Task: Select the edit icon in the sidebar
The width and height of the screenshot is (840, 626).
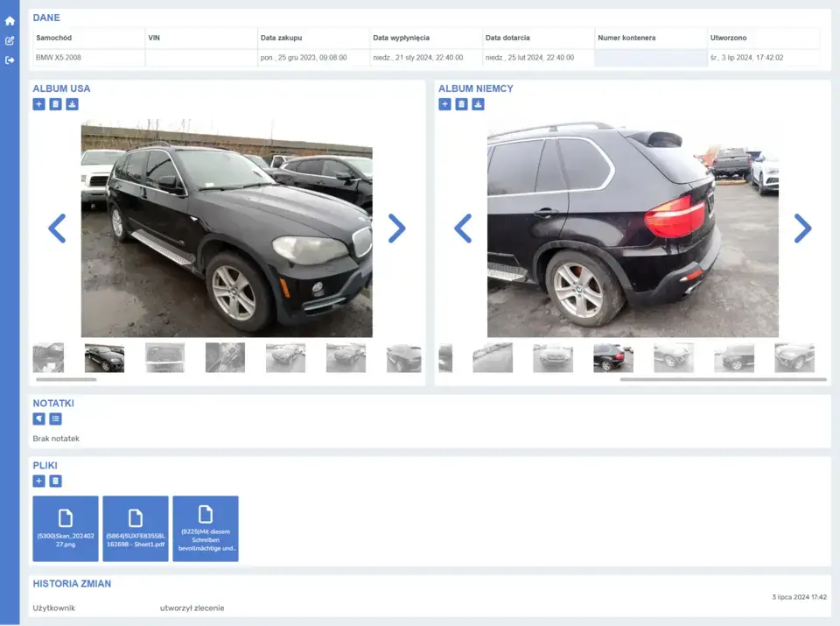Action: (10, 40)
